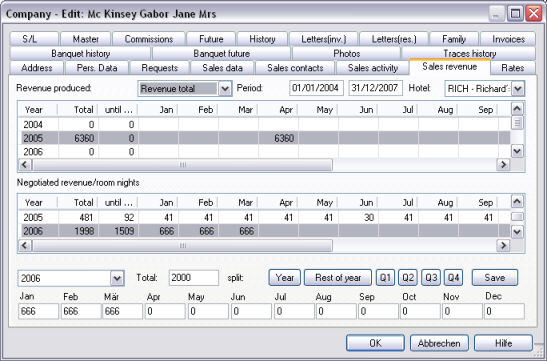This screenshot has width=547, height=361.
Task: Cancel with the Abbrechen button
Action: [439, 343]
